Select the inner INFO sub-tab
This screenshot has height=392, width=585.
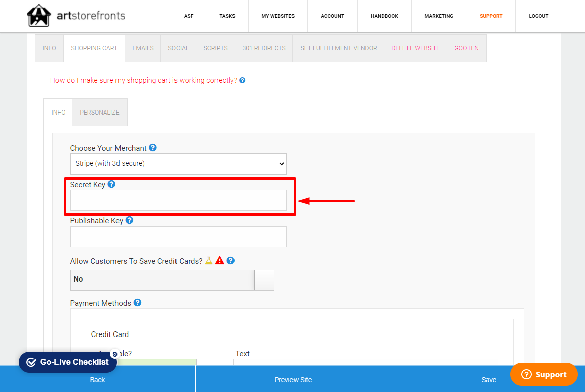click(x=58, y=113)
